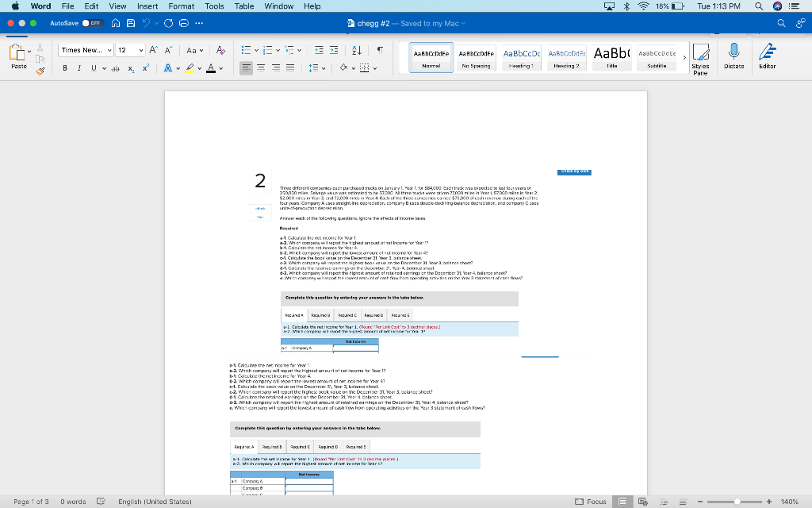812x508 pixels.
Task: Click the Paste clipboard icon
Action: pos(17,52)
